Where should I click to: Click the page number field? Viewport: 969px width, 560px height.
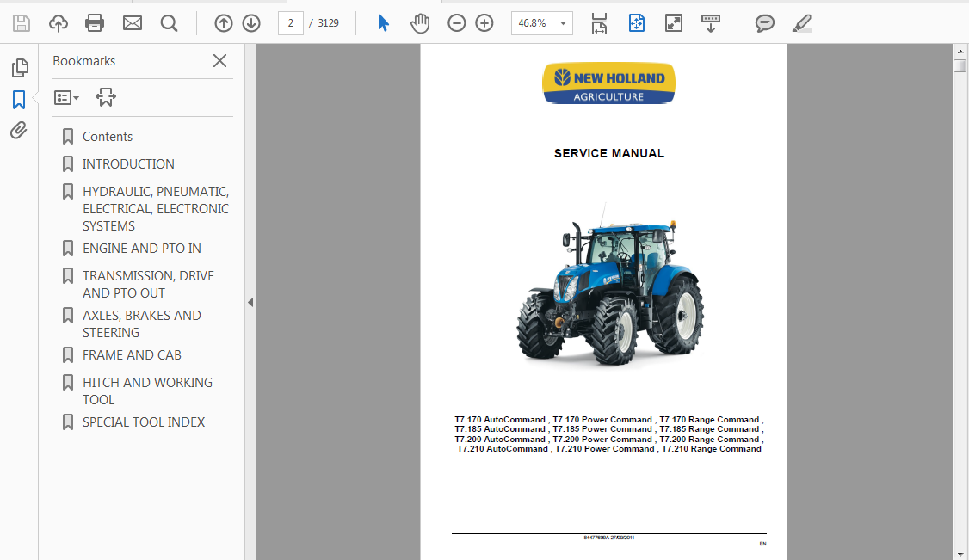(x=291, y=23)
